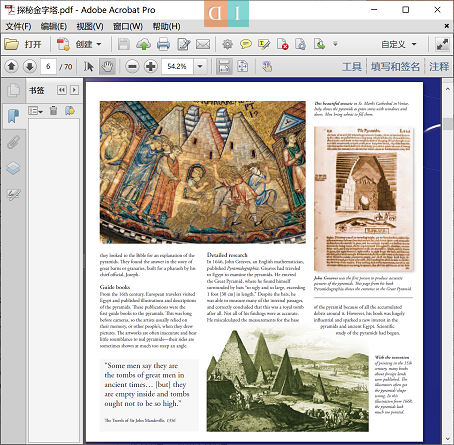Image resolution: width=454 pixels, height=445 pixels.
Task: Go to the previous page with the up arrow
Action: click(11, 66)
